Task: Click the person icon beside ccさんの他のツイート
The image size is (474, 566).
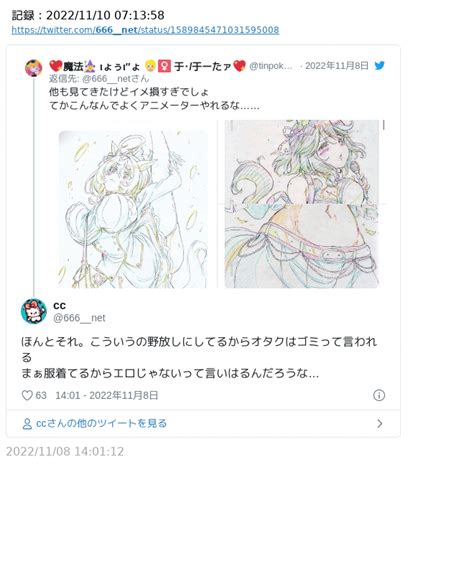Action: (27, 423)
